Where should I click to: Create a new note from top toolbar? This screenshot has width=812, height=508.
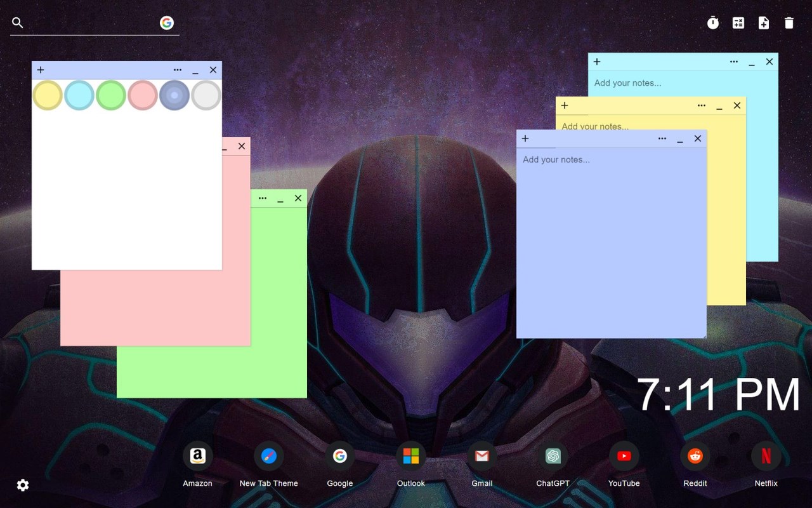[764, 23]
